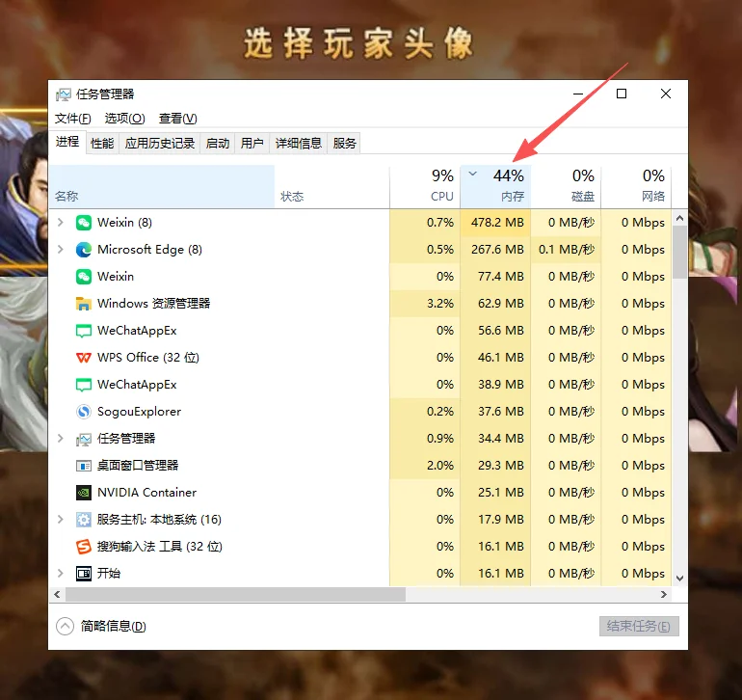Image resolution: width=742 pixels, height=700 pixels.
Task: Expand the Weixin (8) process group
Action: [60, 222]
